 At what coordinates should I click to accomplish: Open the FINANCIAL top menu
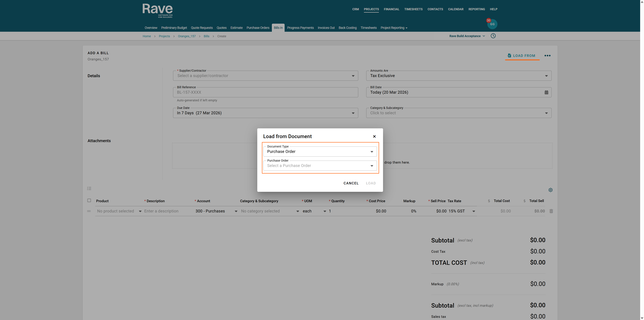(391, 9)
